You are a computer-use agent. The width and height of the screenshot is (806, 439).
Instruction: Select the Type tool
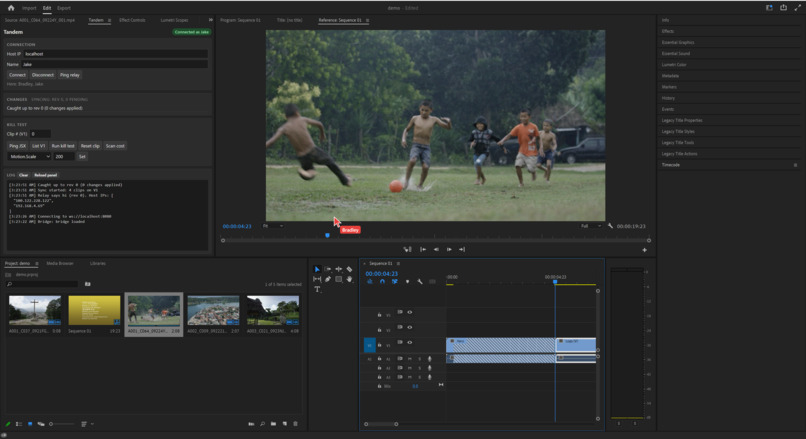point(317,289)
